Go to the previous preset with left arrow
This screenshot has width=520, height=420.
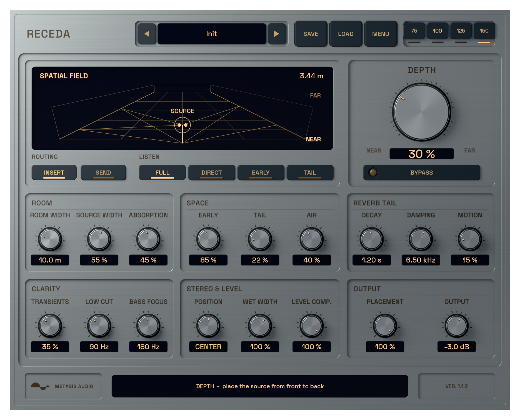(x=147, y=34)
